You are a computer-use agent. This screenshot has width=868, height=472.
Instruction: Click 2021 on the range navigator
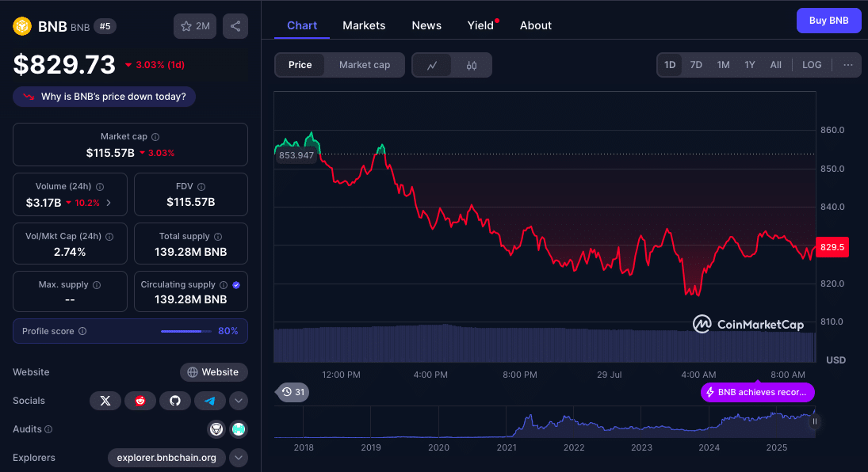point(507,447)
